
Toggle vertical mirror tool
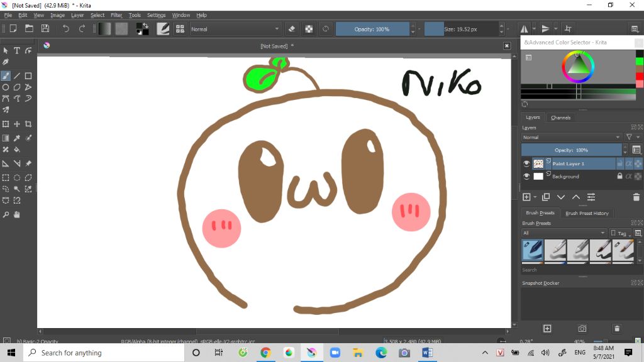pos(545,29)
